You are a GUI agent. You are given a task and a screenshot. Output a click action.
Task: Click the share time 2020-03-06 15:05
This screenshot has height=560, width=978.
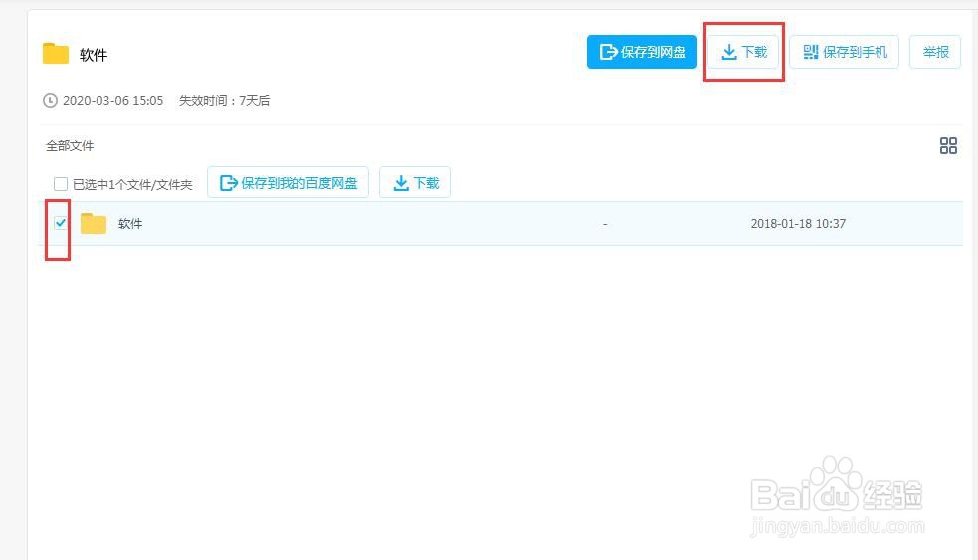coord(112,101)
